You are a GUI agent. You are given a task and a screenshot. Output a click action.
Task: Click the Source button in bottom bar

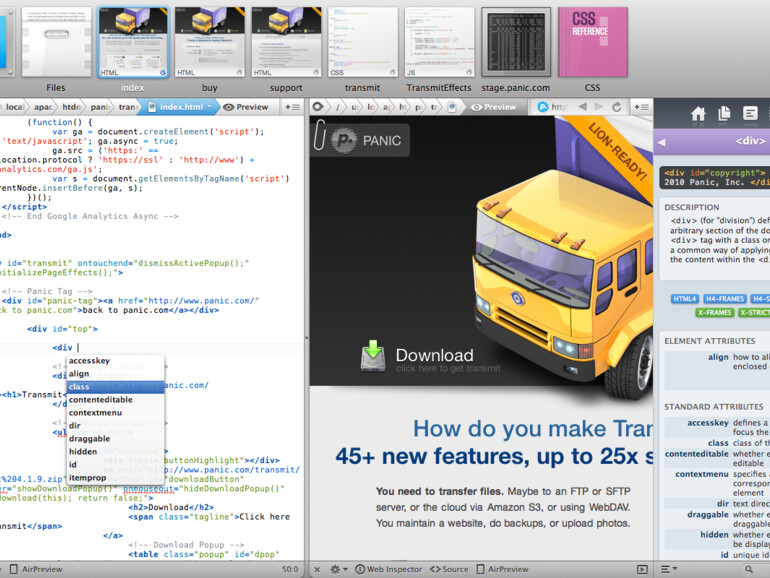pyautogui.click(x=449, y=569)
